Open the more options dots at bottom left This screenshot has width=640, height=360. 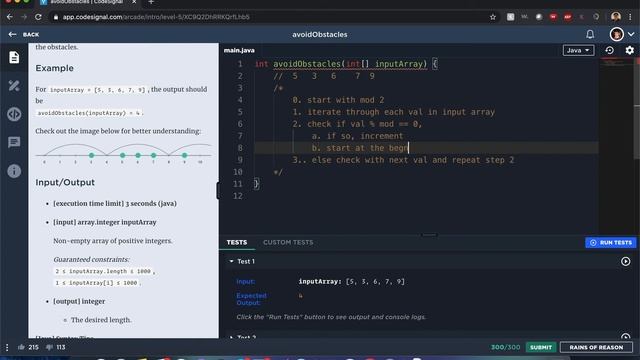[x=7, y=347]
